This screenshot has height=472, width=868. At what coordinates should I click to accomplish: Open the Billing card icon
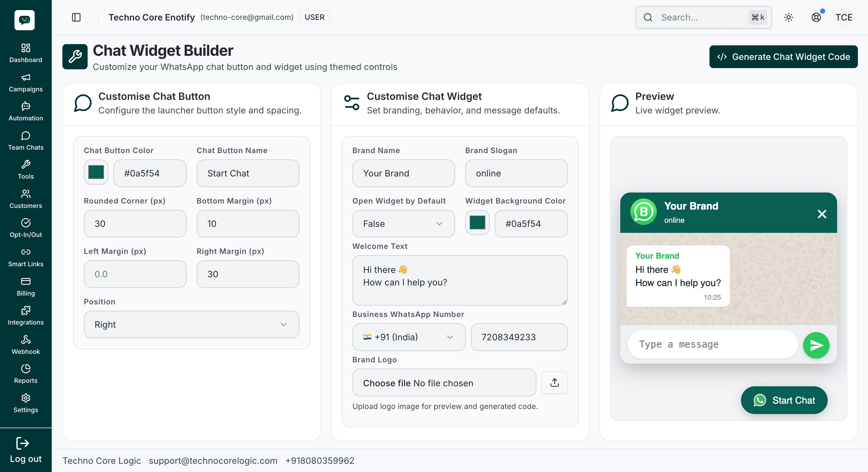coord(26,281)
